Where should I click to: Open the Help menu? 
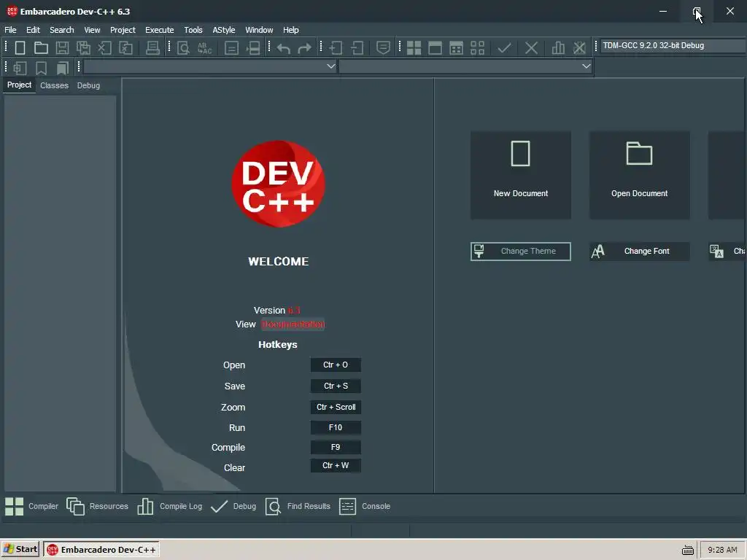point(290,29)
